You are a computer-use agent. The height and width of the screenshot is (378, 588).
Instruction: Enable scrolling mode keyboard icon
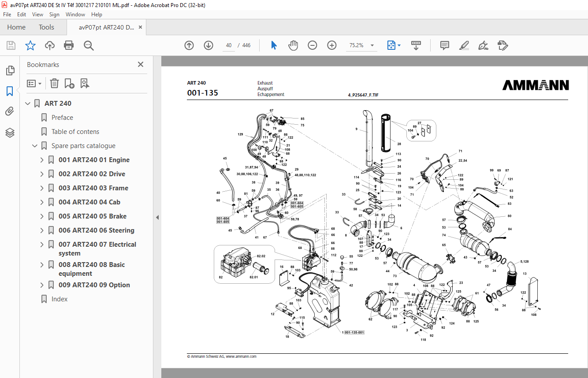(x=416, y=45)
